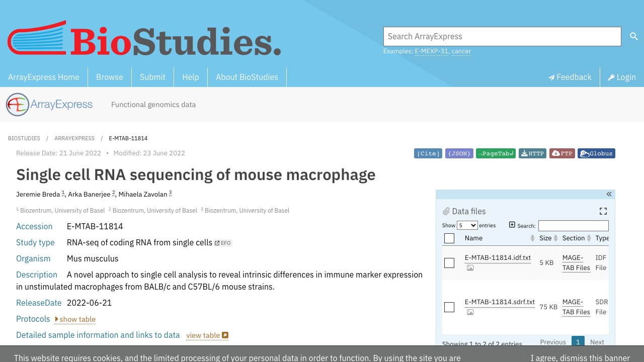Open the Help menu item
Viewport: 644px width, 362px height.
point(191,77)
